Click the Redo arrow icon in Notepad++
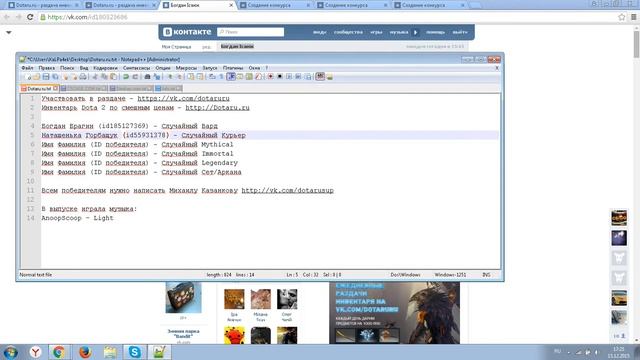 pyautogui.click(x=135, y=77)
